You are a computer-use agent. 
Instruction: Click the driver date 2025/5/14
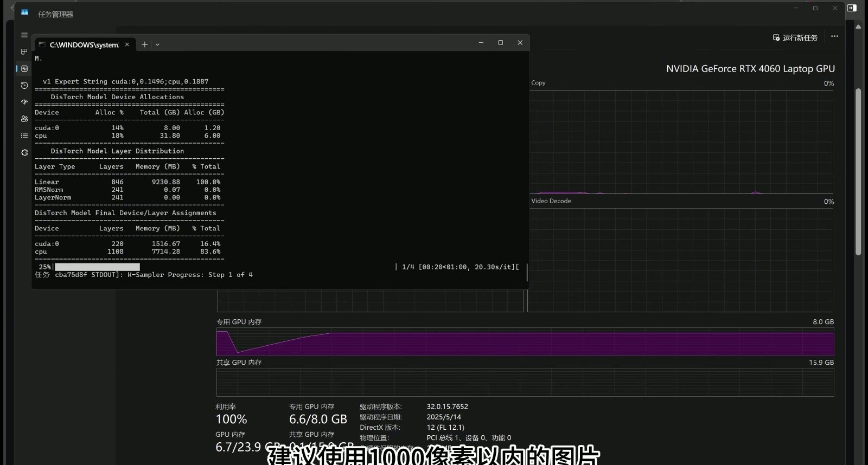[444, 417]
